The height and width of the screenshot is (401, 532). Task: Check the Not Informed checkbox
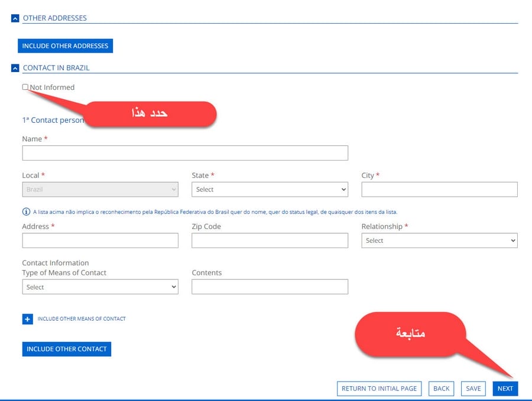click(x=25, y=87)
